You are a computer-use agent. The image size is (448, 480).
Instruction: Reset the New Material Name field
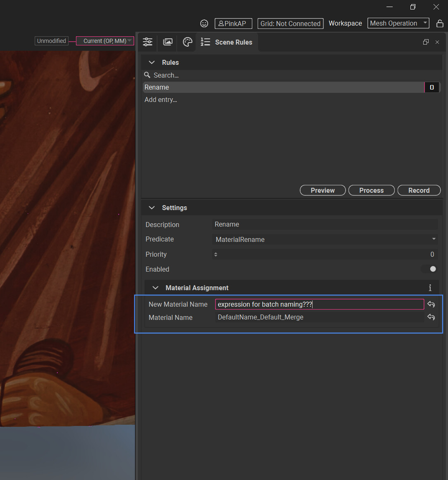(x=431, y=305)
